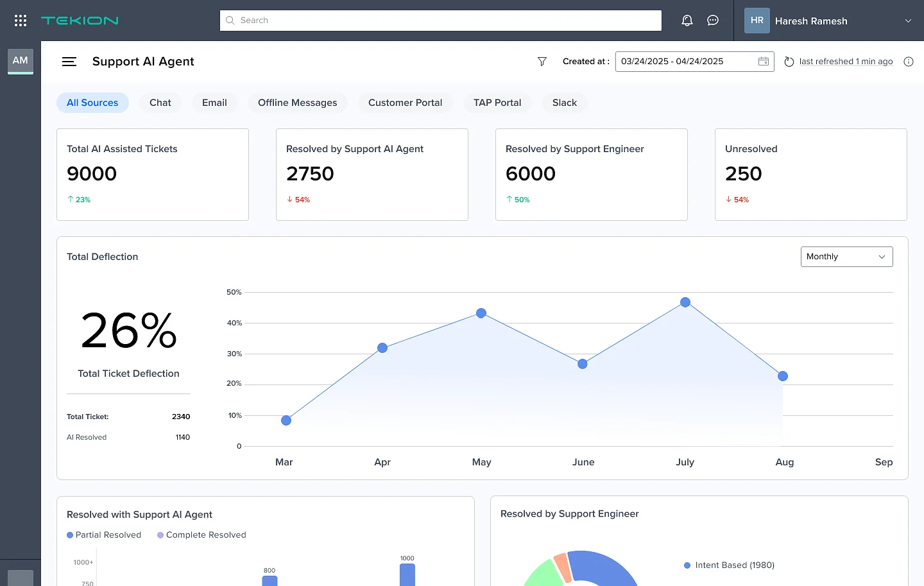Click the HR user avatar
Viewport: 924px width, 586px height.
[x=757, y=21]
